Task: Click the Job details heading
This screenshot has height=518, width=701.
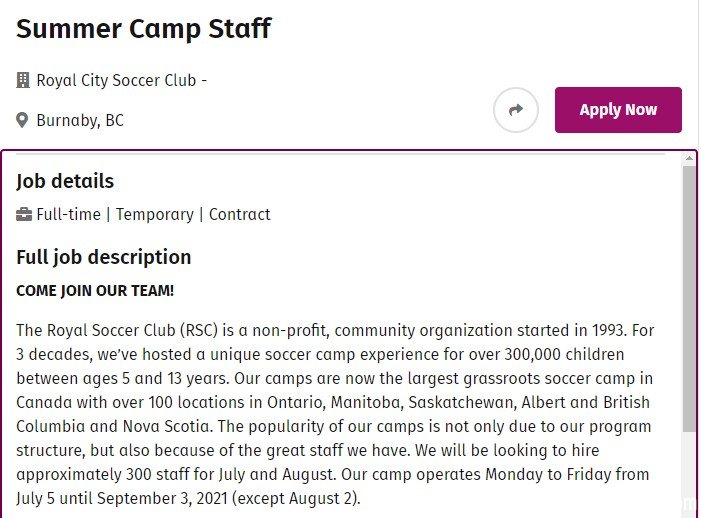Action: [x=65, y=181]
